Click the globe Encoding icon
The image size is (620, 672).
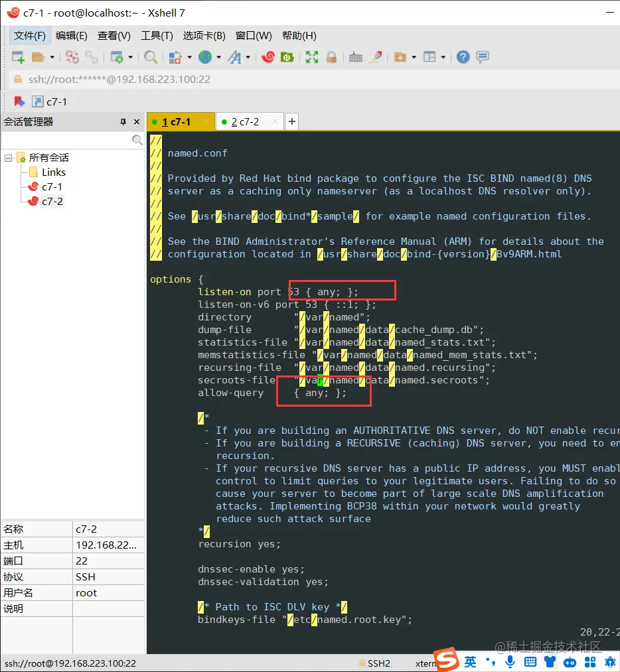tap(205, 57)
